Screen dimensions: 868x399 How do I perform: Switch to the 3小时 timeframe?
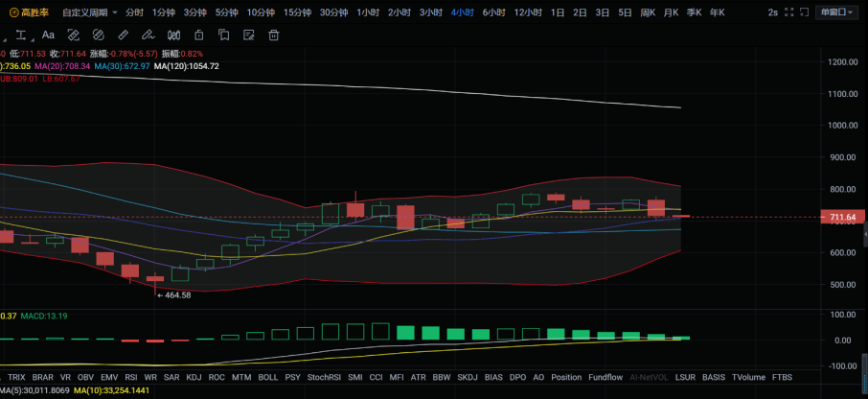click(x=431, y=12)
